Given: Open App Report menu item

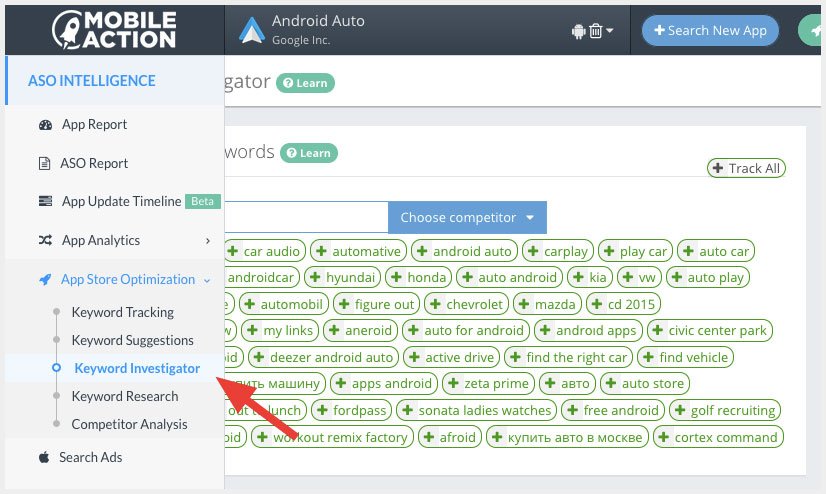Looking at the screenshot, I should (x=94, y=124).
